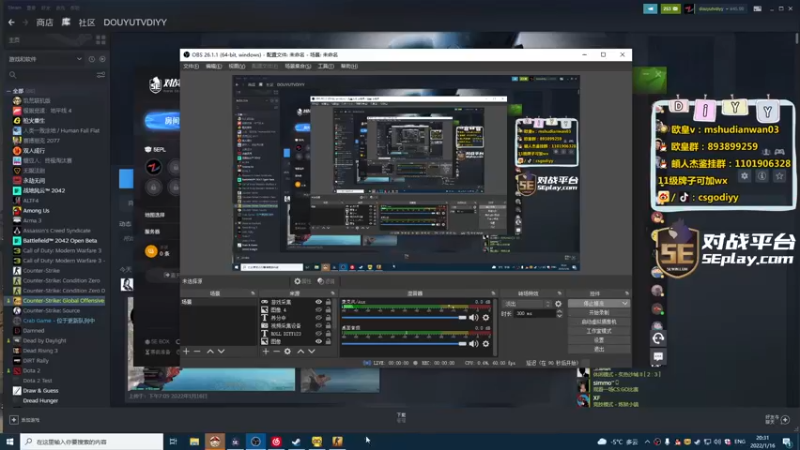800x450 pixels.
Task: Click 启动虚拟摄像机 button in OBS
Action: 598,322
